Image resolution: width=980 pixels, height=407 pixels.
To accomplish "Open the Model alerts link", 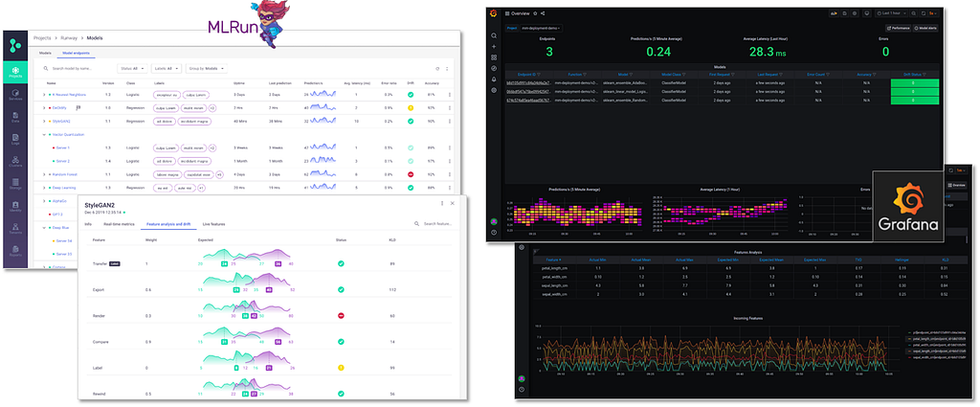I will 924,28.
